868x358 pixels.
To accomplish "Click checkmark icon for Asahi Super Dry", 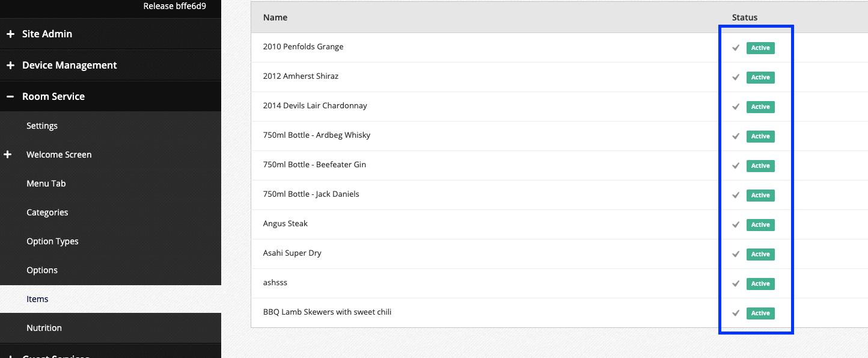I will point(735,255).
